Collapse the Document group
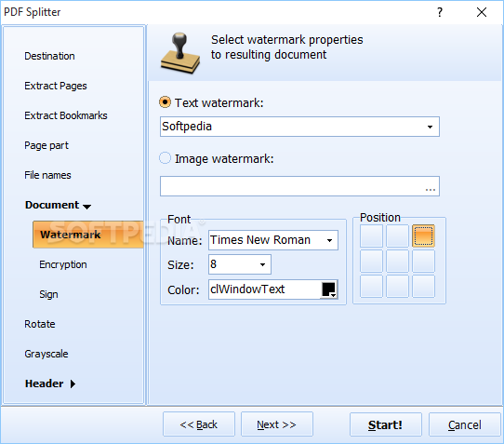This screenshot has height=444, width=504. tap(58, 205)
